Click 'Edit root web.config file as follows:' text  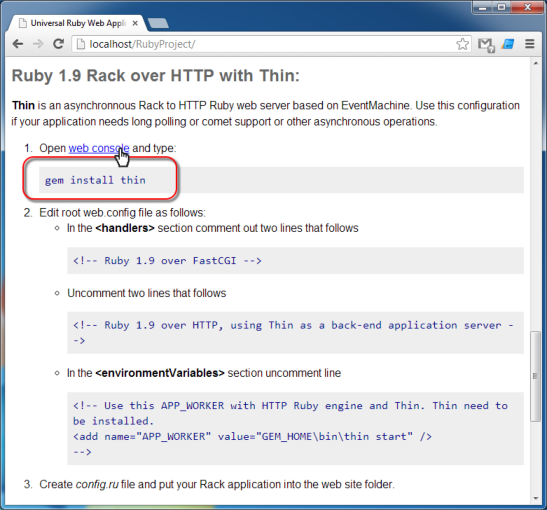(x=122, y=213)
